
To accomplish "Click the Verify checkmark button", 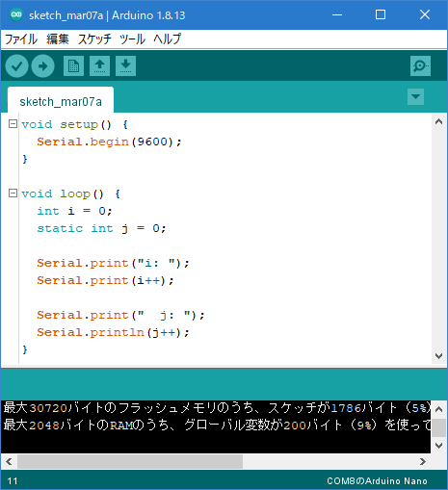I will pos(16,66).
